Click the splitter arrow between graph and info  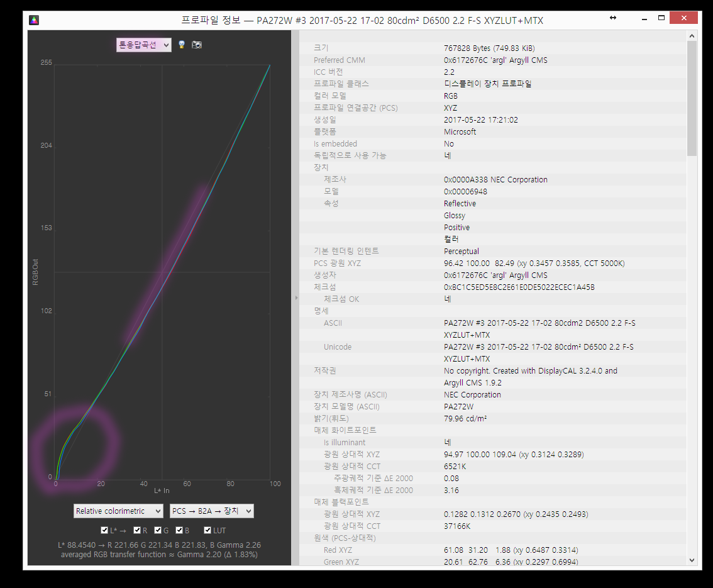(296, 297)
